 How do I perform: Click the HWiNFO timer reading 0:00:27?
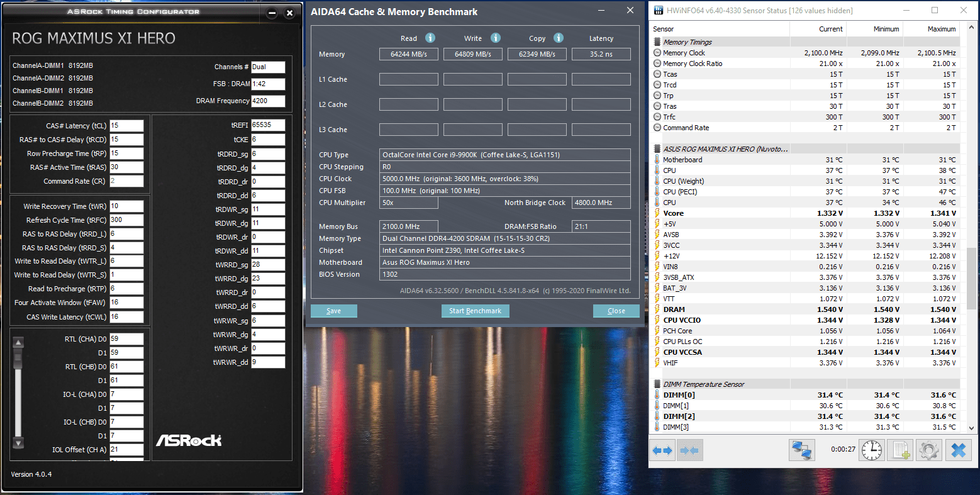[843, 449]
